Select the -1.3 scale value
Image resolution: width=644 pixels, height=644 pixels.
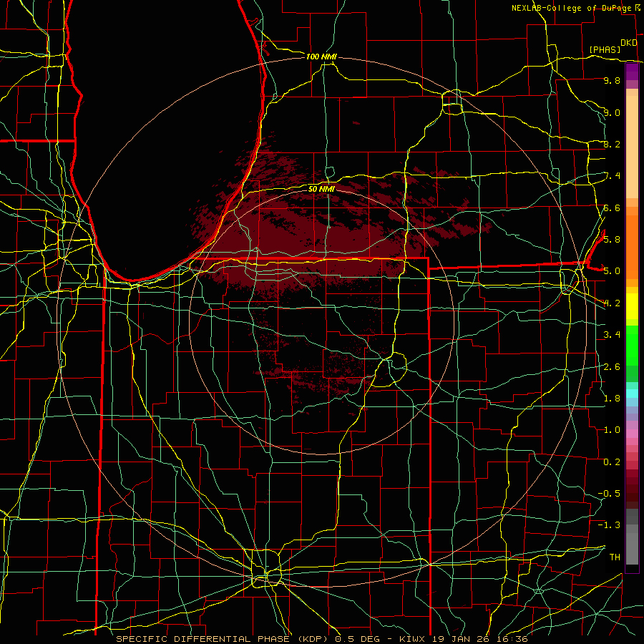coord(609,525)
